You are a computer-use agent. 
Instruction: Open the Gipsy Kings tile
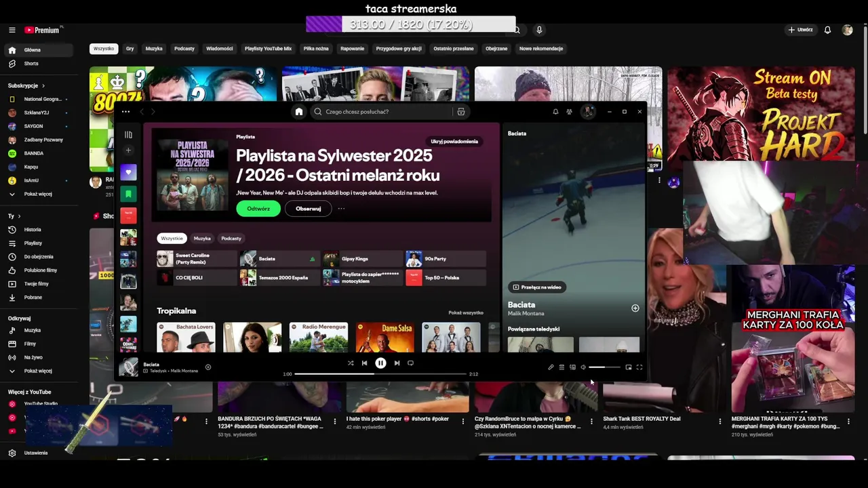(x=361, y=259)
